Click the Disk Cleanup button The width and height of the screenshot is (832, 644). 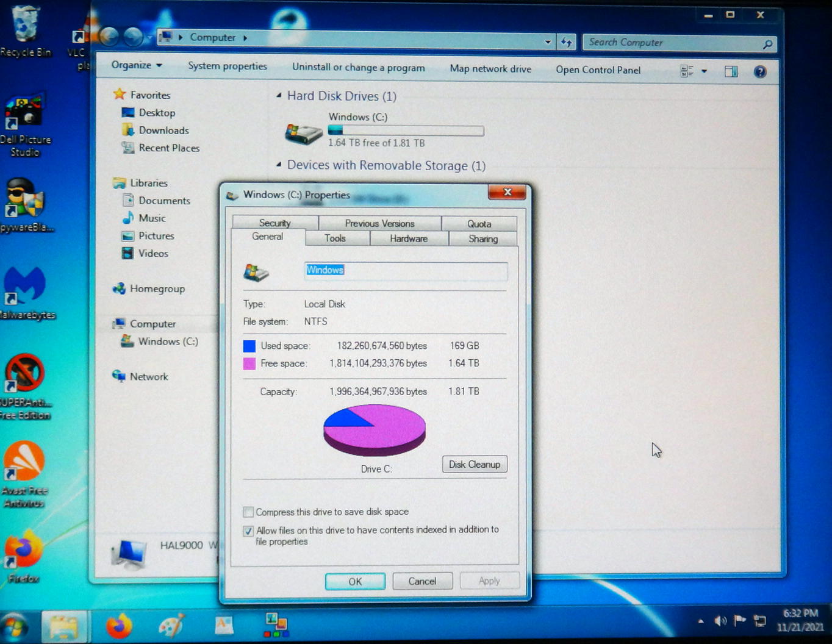click(x=475, y=465)
